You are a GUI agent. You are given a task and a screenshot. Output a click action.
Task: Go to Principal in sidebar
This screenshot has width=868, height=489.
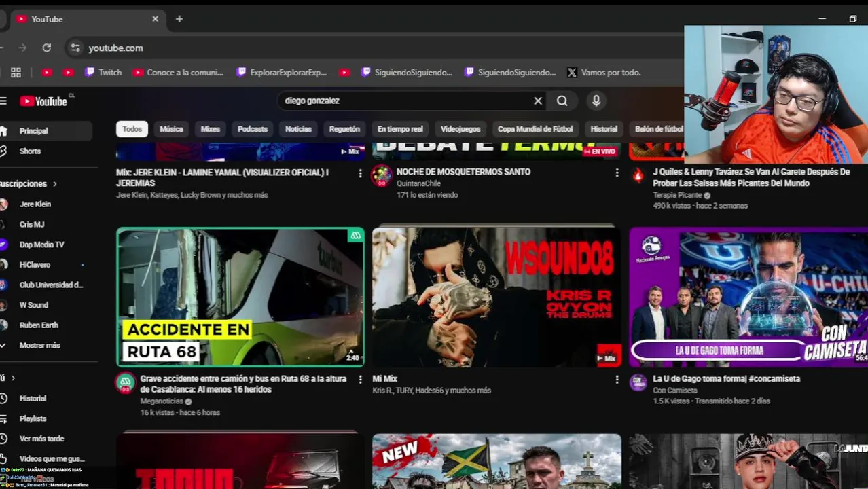[45, 131]
